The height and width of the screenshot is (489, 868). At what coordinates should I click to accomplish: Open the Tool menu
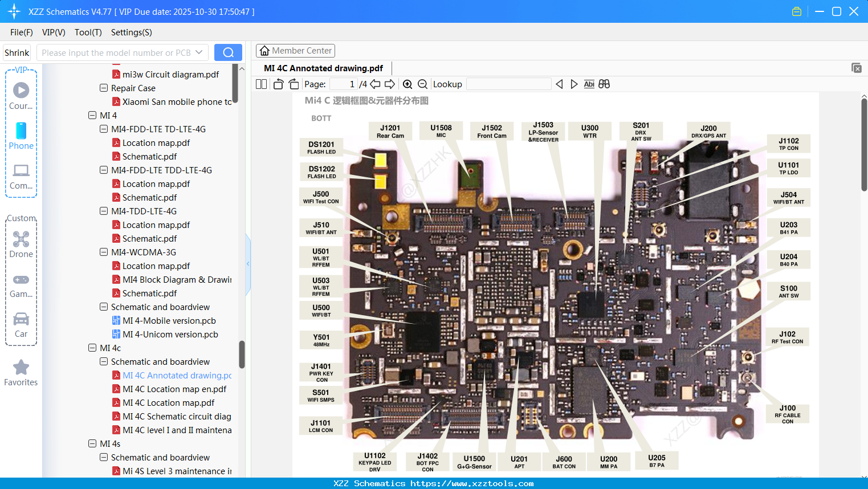pyautogui.click(x=88, y=32)
